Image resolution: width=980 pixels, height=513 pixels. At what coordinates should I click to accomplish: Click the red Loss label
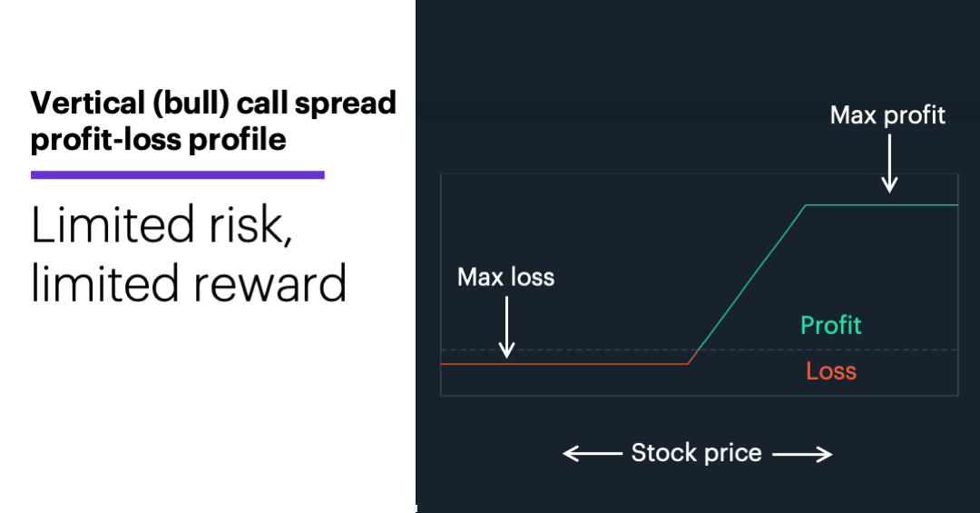point(830,370)
